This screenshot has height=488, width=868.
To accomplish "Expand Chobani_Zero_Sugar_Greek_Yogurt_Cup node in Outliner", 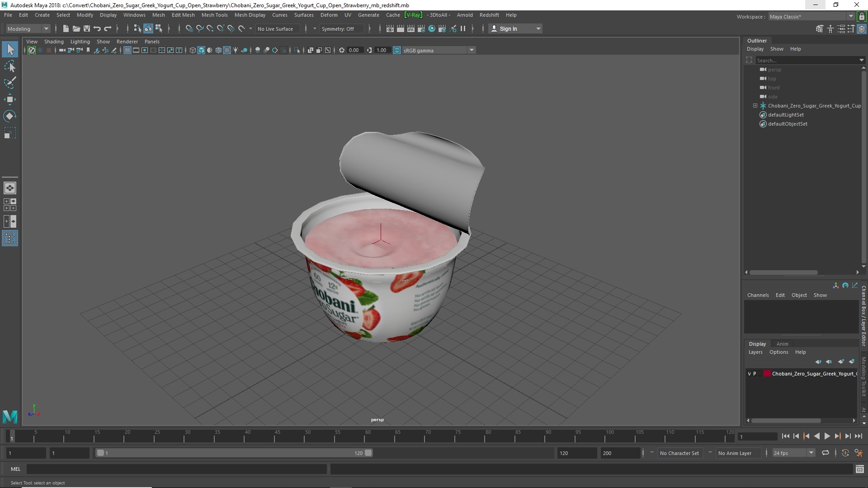I will (x=755, y=106).
